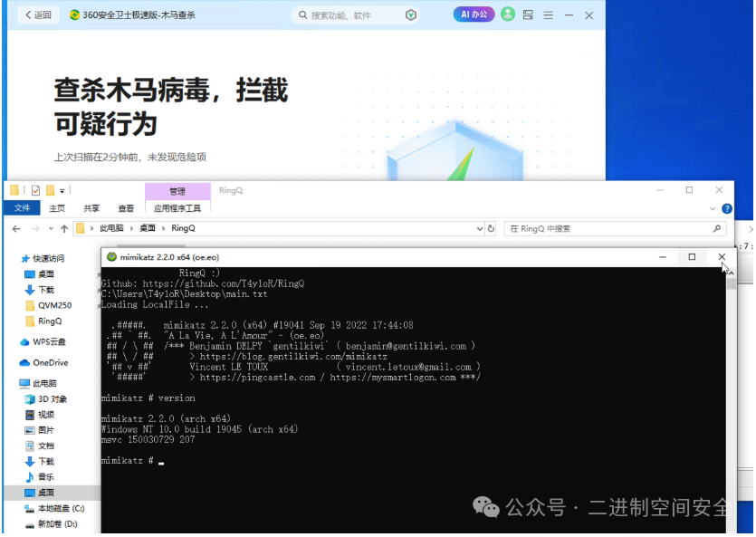The image size is (756, 537).
Task: Click the 360 shield logo icon
Action: [74, 15]
